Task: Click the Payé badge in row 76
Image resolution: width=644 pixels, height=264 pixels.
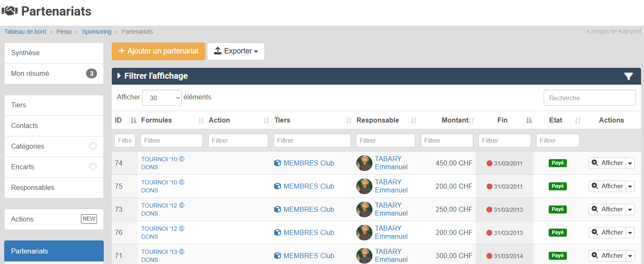Action: [558, 232]
